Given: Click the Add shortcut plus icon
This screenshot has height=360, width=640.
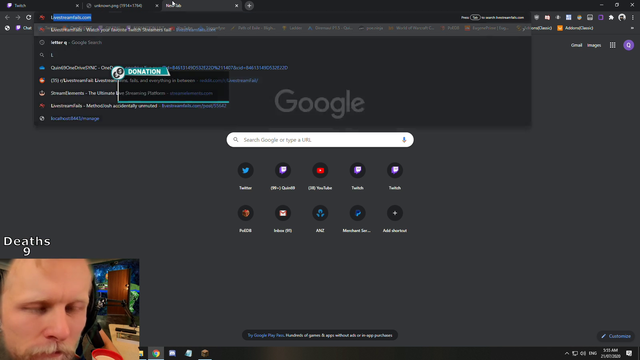Looking at the screenshot, I should point(395,213).
